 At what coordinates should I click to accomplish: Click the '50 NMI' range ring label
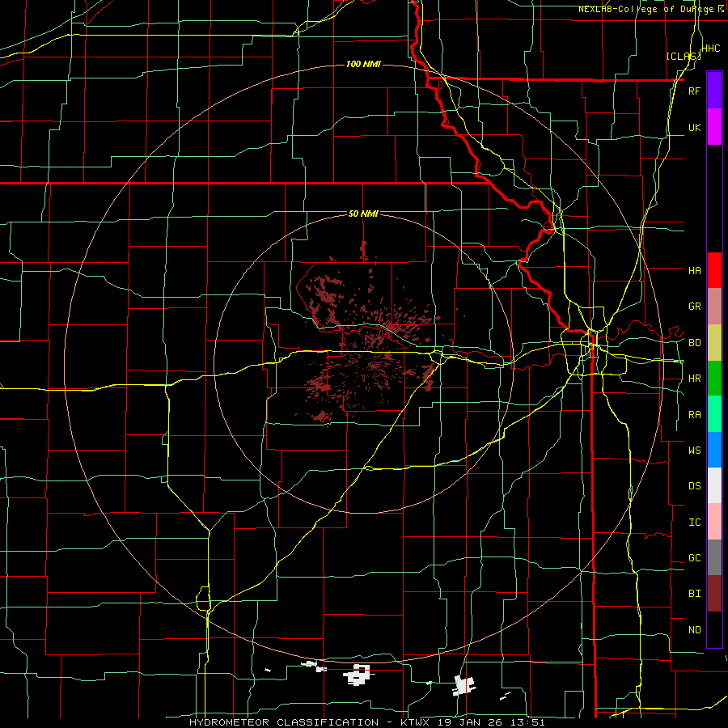363,214
